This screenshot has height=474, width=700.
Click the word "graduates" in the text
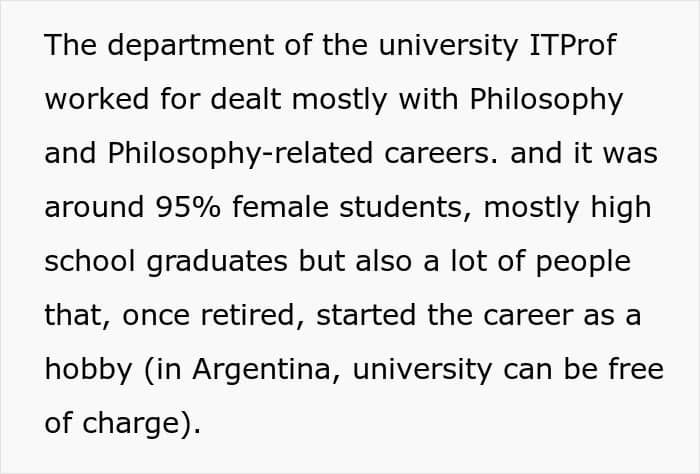217,263
